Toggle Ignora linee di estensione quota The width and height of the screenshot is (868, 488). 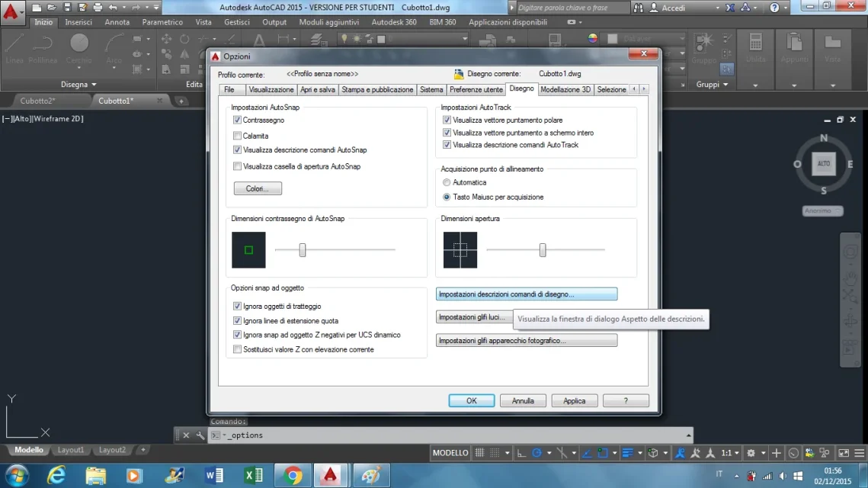tap(238, 321)
